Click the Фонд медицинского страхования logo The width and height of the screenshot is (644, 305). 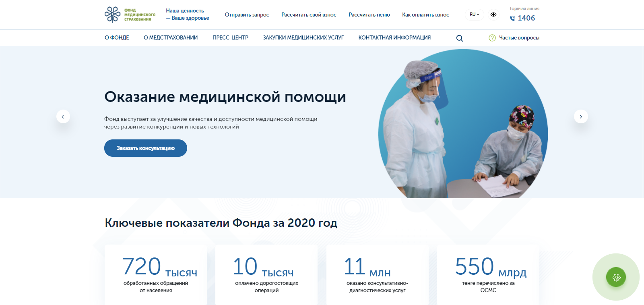[130, 15]
